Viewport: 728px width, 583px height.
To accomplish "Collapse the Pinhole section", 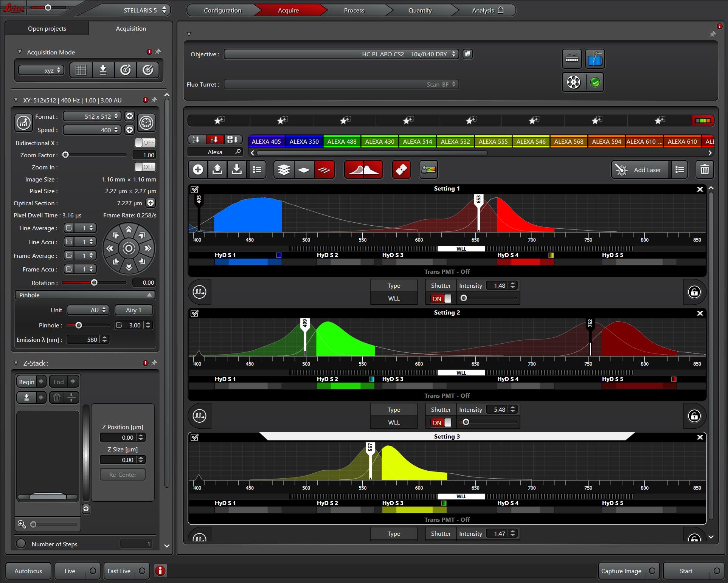I will (x=85, y=295).
